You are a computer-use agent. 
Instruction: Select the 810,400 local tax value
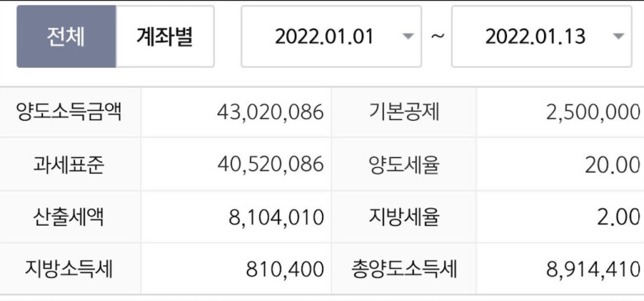coord(285,270)
